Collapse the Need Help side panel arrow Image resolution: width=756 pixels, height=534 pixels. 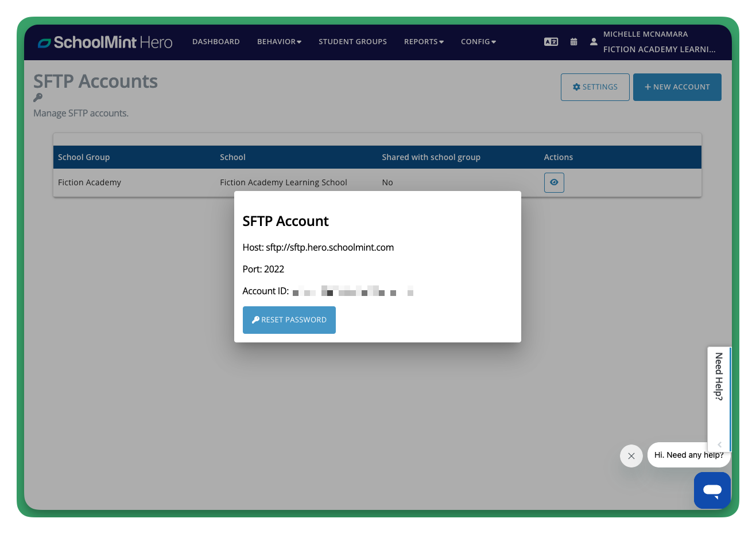[x=720, y=445]
